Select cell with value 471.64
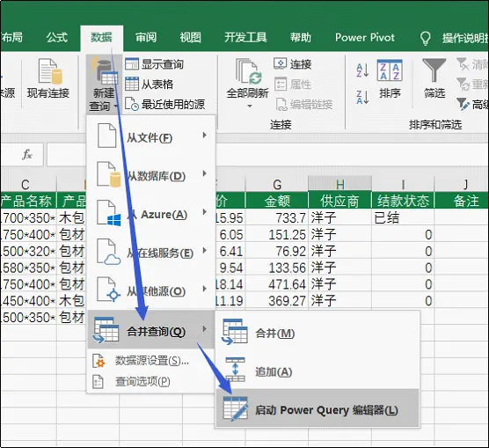Screen dimensions: 489x448 [277, 284]
